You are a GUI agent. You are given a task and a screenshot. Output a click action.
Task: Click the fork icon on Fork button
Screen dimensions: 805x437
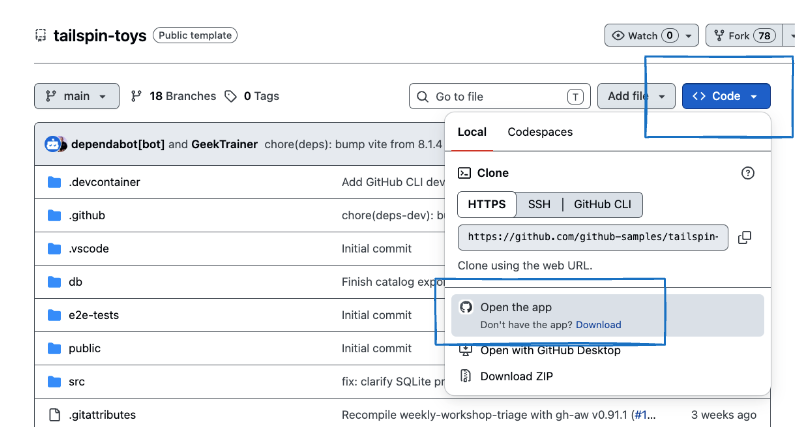pos(719,35)
